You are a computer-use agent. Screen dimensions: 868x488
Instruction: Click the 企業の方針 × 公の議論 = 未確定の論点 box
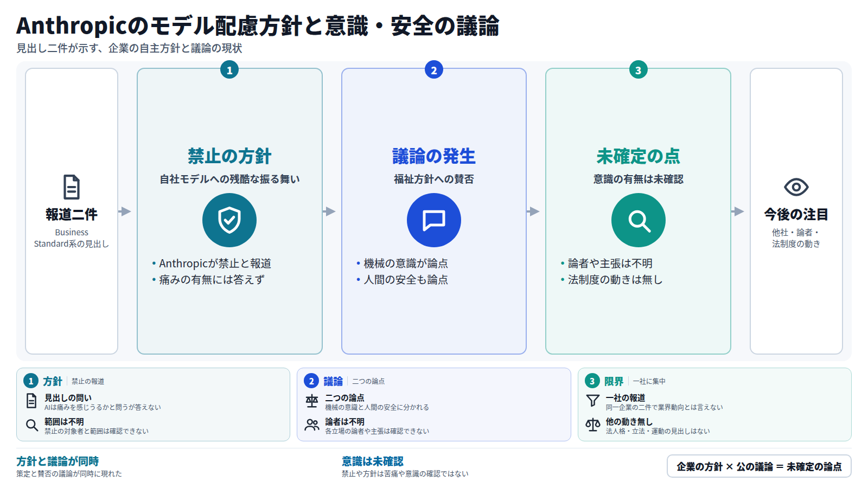tap(759, 466)
